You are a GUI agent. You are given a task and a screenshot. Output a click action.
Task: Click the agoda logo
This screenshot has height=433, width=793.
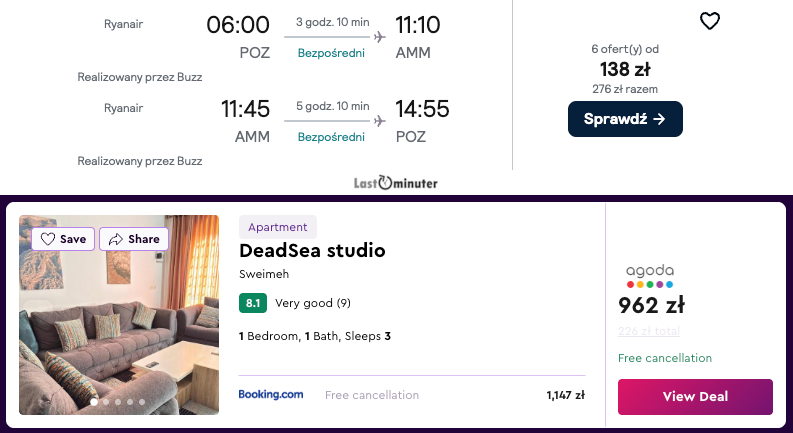pyautogui.click(x=650, y=276)
